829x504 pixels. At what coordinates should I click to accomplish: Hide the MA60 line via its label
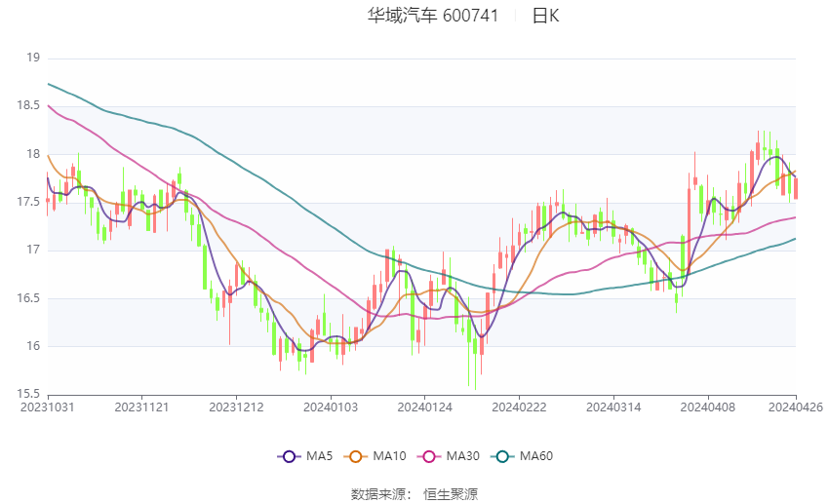click(x=536, y=456)
